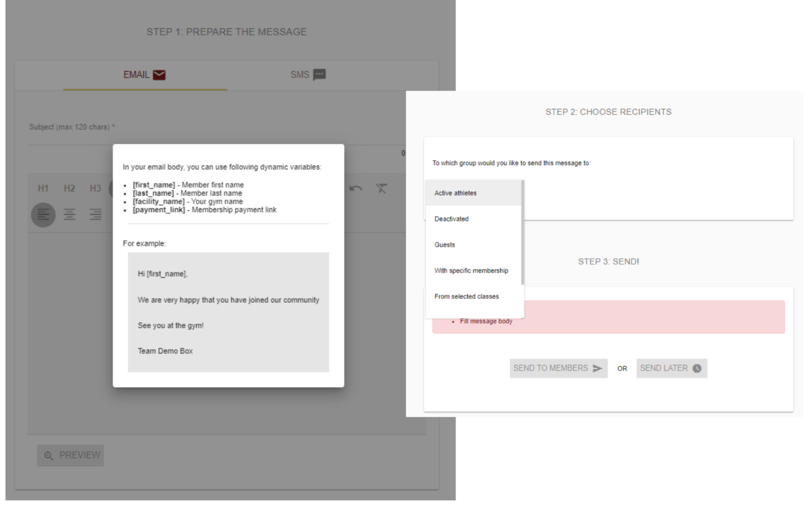Select the With specific membership option
The height and width of the screenshot is (508, 812).
(x=471, y=271)
